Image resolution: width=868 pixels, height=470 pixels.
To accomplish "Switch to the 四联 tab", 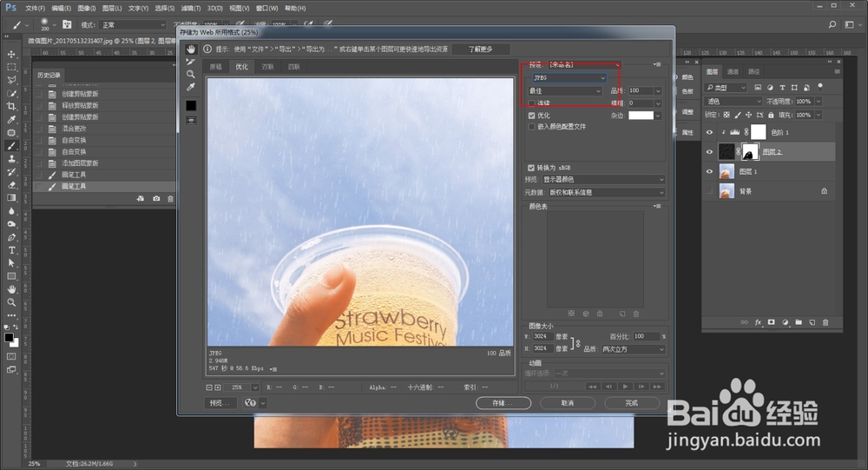I will tap(294, 67).
